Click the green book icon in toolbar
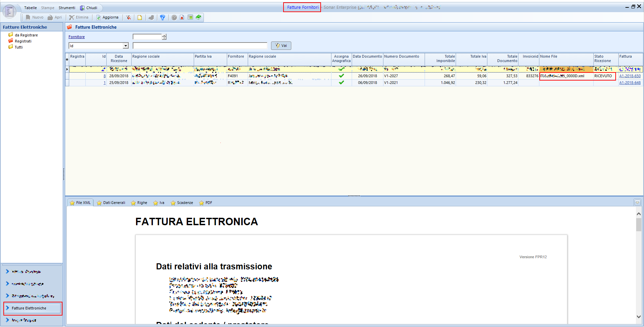The width and height of the screenshot is (644, 327). 198,17
